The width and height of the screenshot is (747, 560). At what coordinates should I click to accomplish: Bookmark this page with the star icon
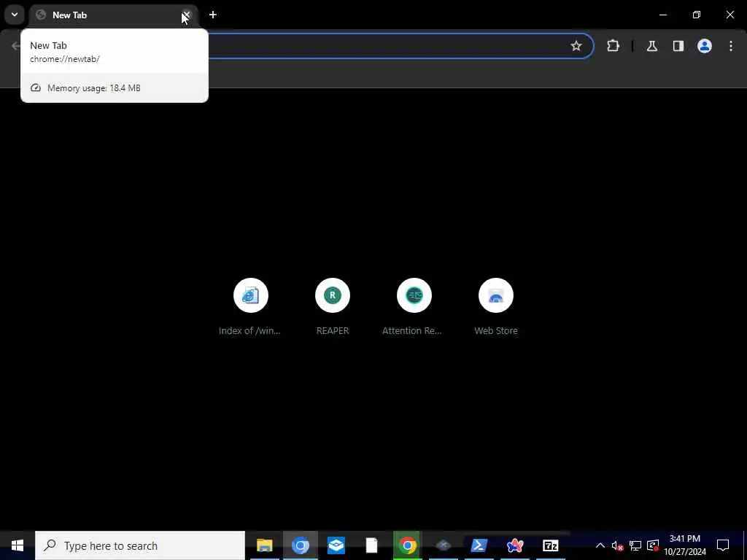[x=576, y=46]
